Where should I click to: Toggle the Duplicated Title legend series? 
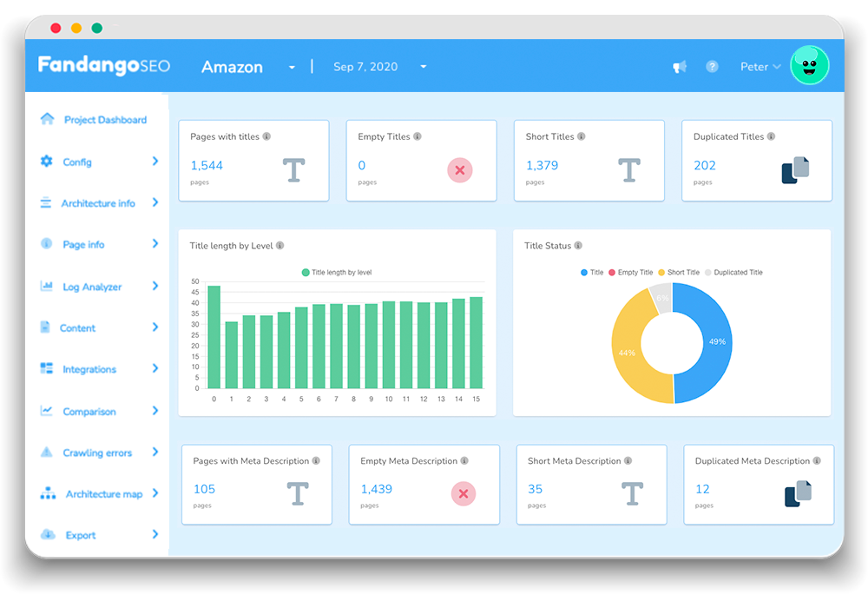point(733,273)
